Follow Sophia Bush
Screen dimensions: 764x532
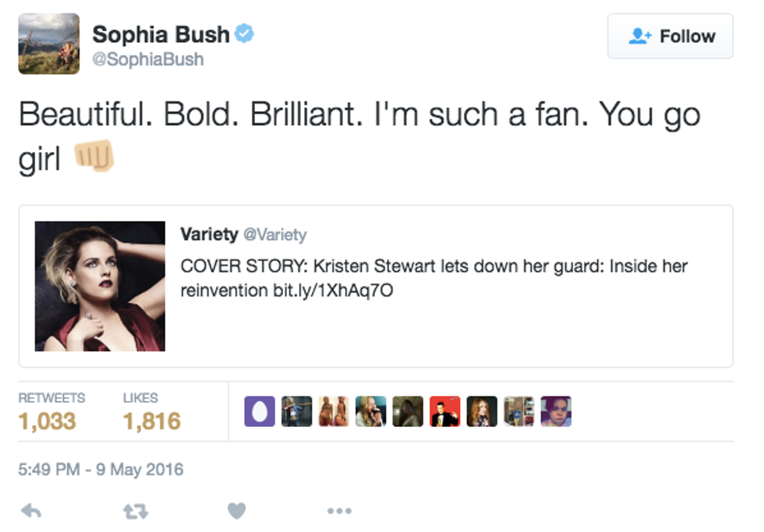tap(670, 37)
